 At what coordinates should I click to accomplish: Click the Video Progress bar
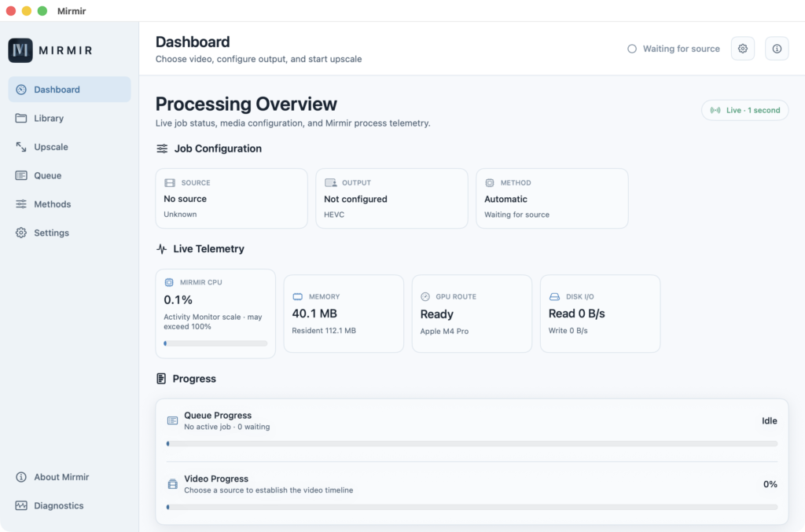(x=472, y=507)
